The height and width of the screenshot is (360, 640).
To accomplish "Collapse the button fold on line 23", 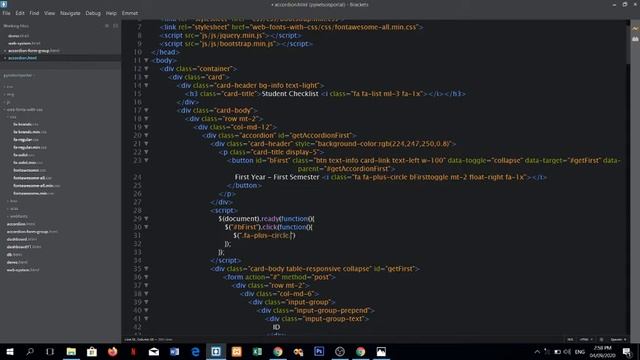I will click(147, 160).
